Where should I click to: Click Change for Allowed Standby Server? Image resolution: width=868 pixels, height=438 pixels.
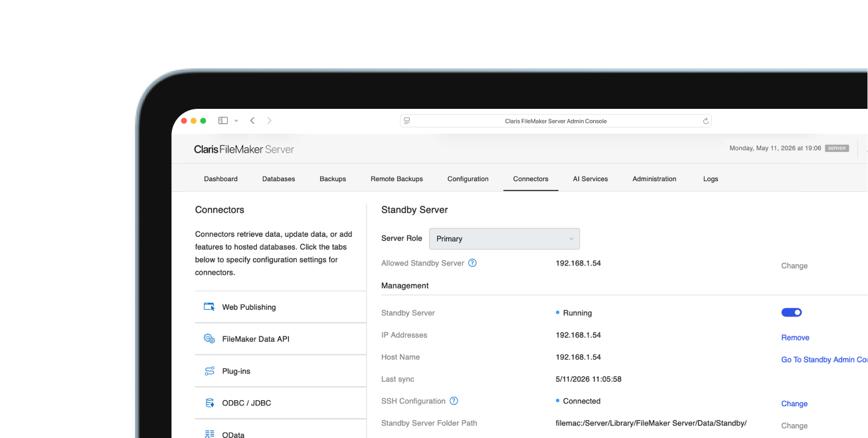[794, 265]
